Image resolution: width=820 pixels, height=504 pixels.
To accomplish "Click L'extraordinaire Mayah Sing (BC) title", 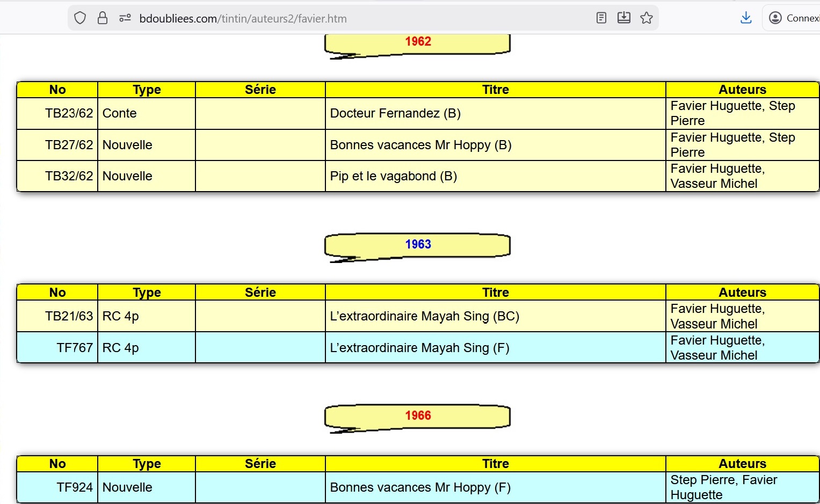I will [424, 316].
